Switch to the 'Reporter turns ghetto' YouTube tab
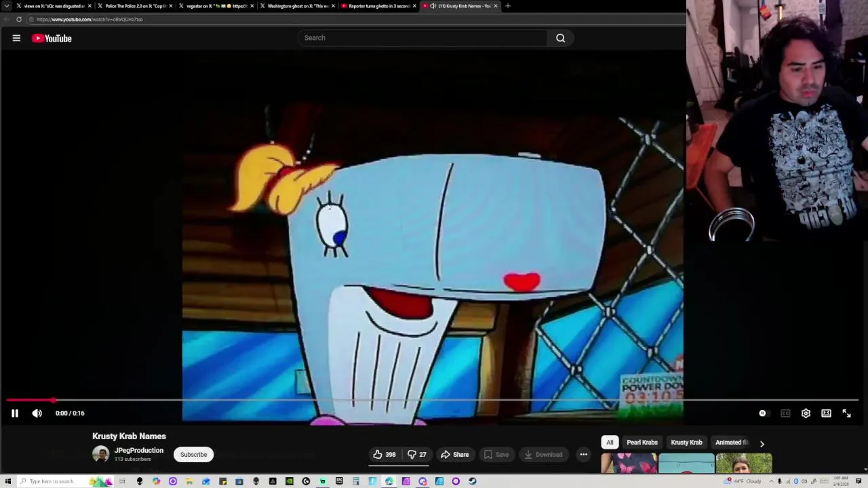868x488 pixels. (x=378, y=6)
